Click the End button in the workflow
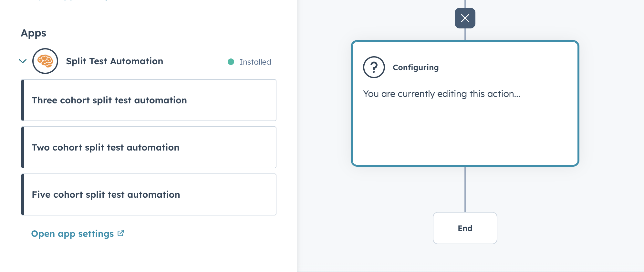The height and width of the screenshot is (272, 644). pyautogui.click(x=465, y=228)
